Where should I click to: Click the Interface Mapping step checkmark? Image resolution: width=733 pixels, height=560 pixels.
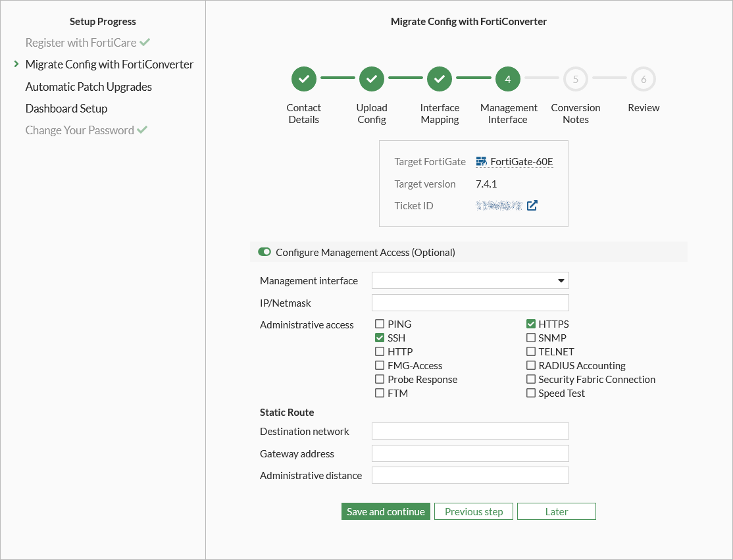(440, 79)
